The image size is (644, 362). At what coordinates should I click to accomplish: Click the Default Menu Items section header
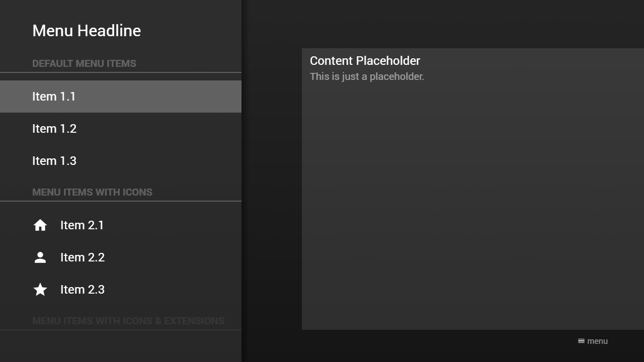[84, 64]
